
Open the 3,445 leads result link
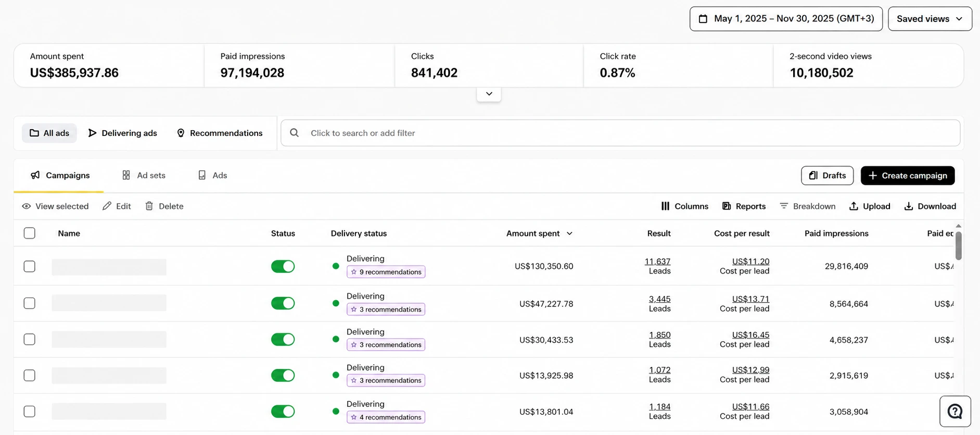click(659, 299)
